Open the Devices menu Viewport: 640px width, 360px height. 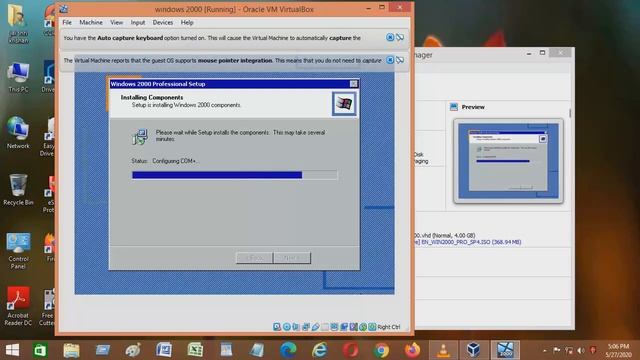(x=163, y=22)
